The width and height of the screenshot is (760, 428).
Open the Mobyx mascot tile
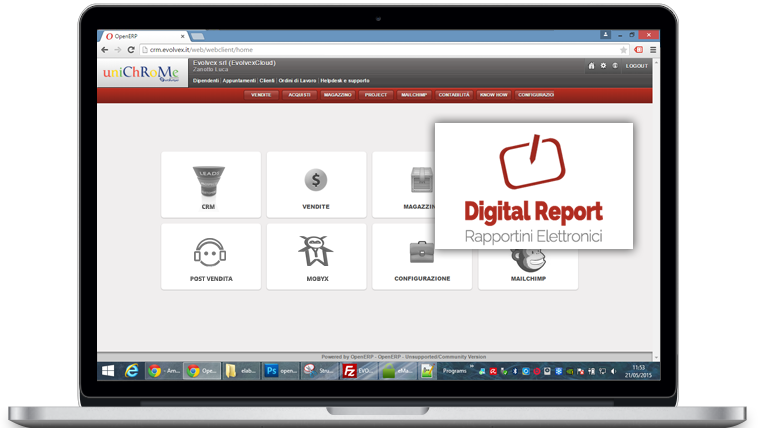point(316,256)
